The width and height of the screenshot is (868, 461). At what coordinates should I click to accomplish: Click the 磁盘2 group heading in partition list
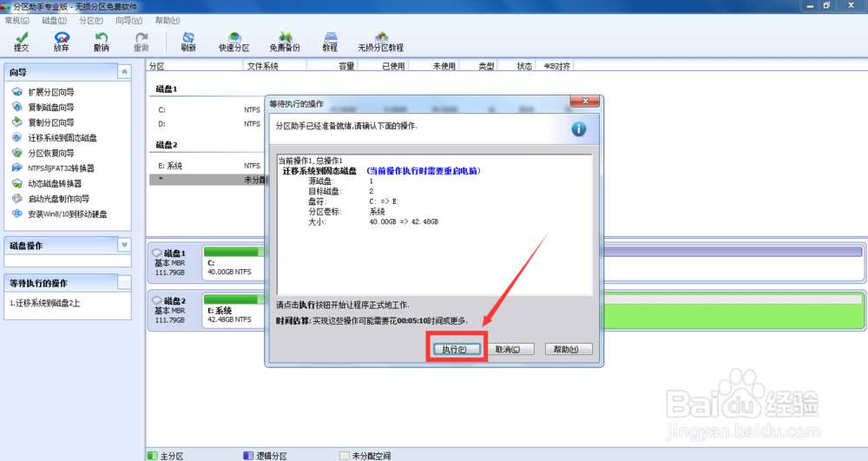[167, 144]
